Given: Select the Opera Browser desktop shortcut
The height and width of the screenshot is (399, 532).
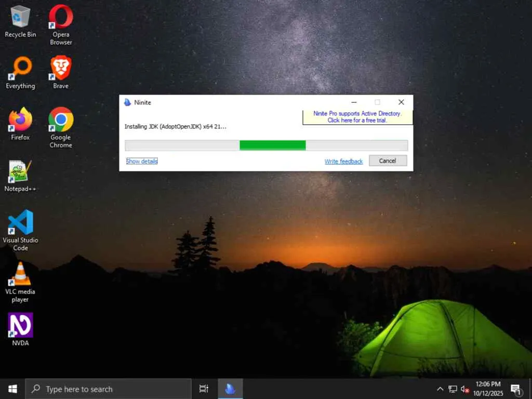Looking at the screenshot, I should coord(61,24).
